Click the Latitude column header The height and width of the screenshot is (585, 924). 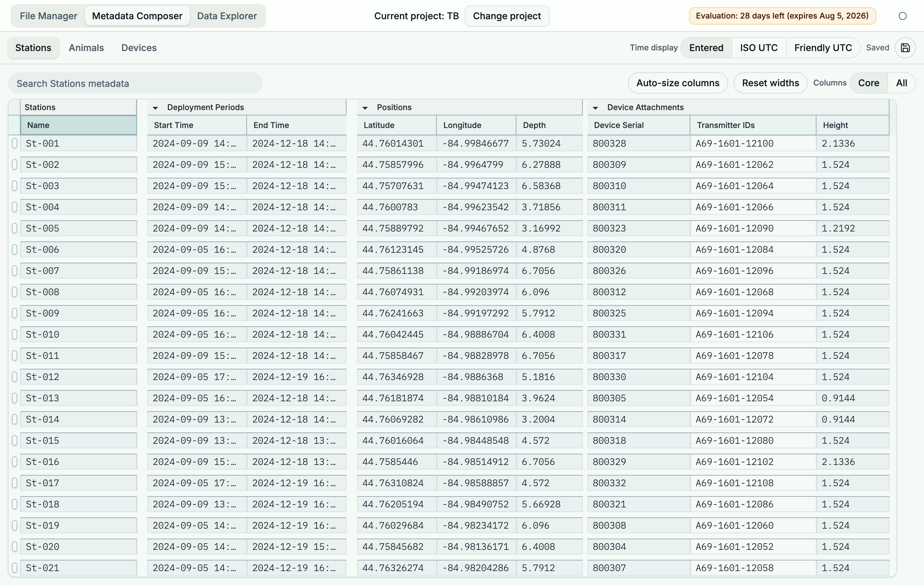[397, 125]
